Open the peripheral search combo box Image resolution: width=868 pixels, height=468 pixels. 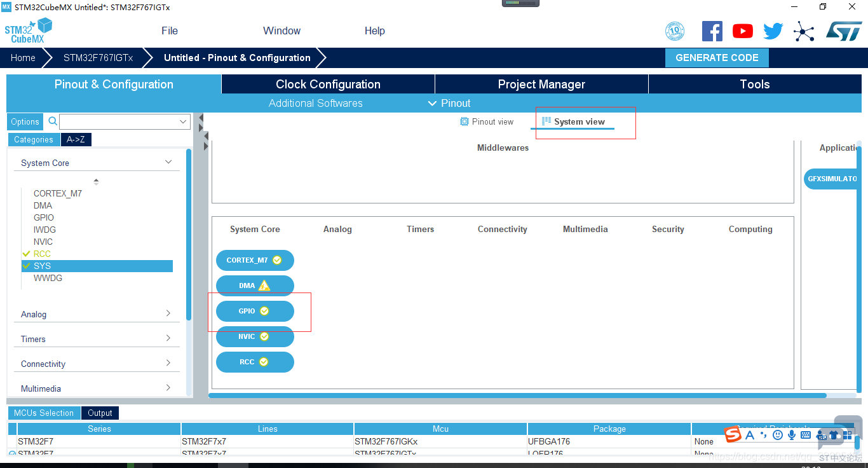(x=125, y=121)
